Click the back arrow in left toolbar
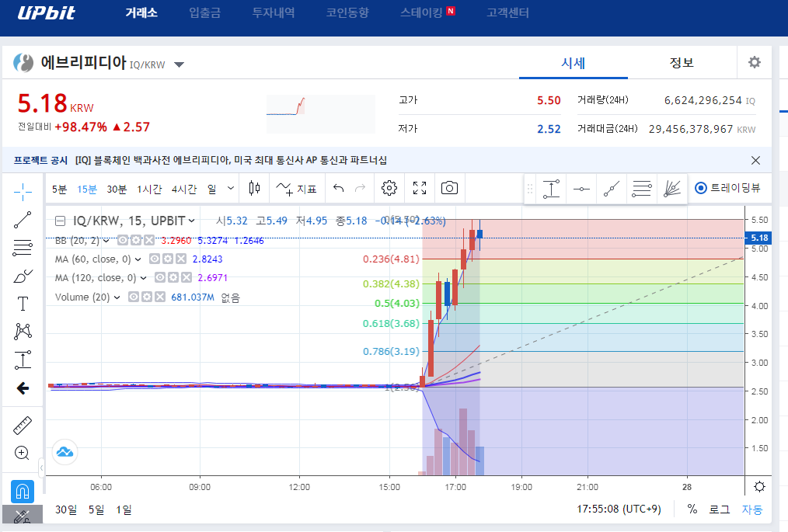The image size is (788, 532). tap(23, 388)
